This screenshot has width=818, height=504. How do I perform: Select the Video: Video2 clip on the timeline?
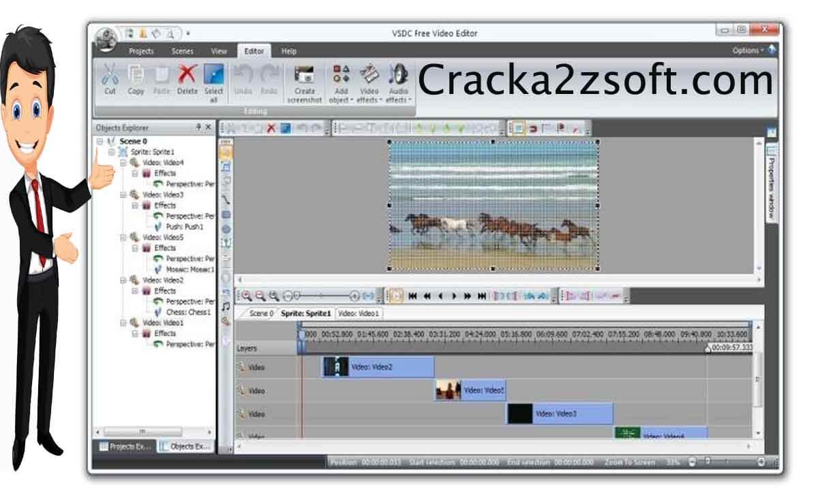point(378,367)
